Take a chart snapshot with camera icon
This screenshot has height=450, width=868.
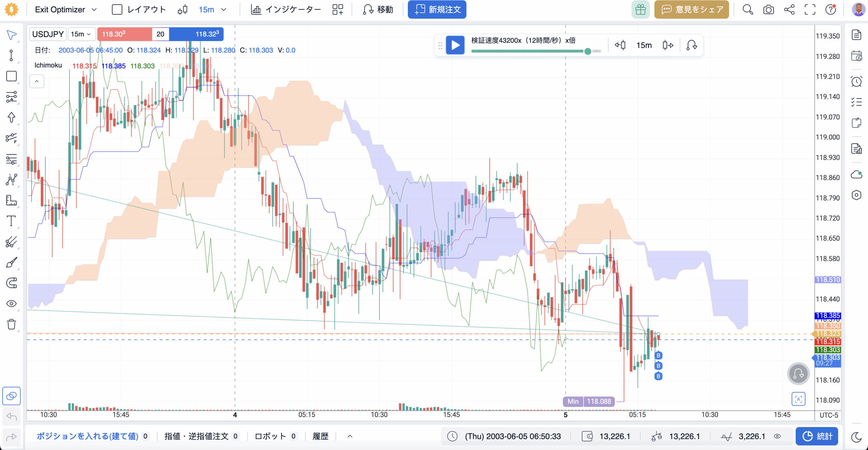coord(768,9)
